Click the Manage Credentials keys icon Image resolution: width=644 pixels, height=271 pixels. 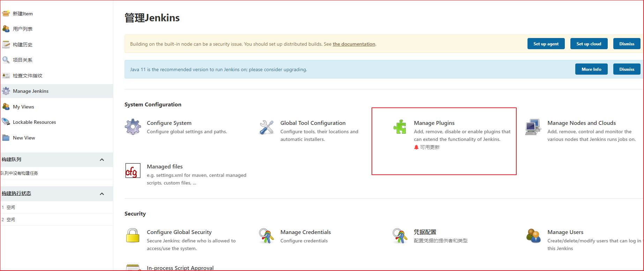point(267,236)
